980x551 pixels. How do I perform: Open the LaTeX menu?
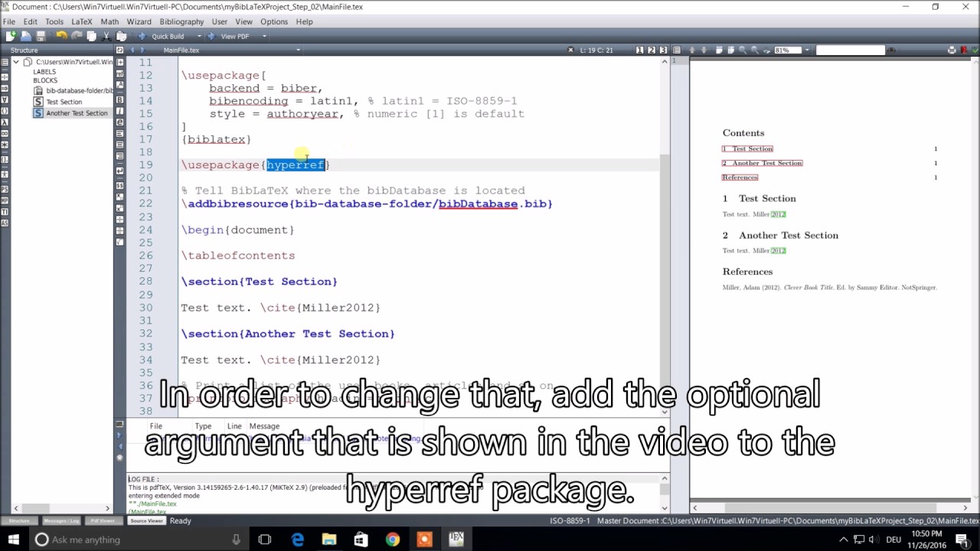[82, 21]
